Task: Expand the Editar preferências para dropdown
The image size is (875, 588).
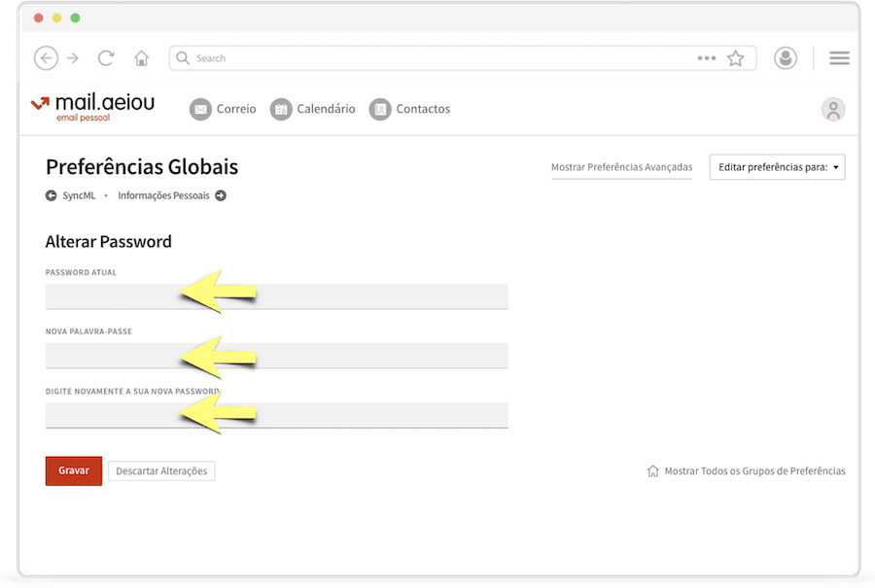Action: (777, 167)
